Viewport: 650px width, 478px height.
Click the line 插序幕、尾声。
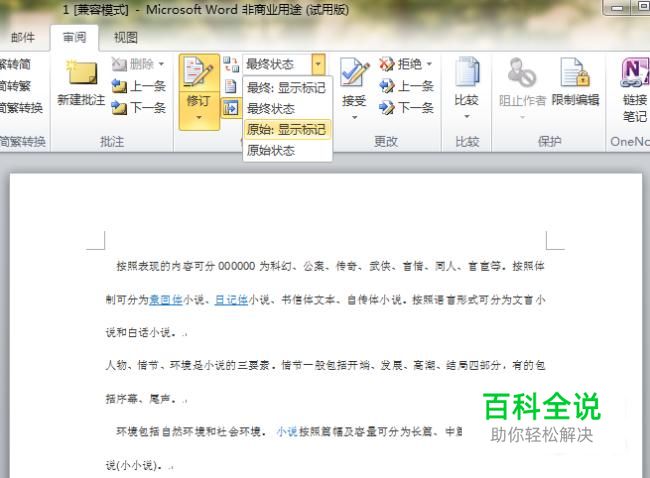pos(141,399)
